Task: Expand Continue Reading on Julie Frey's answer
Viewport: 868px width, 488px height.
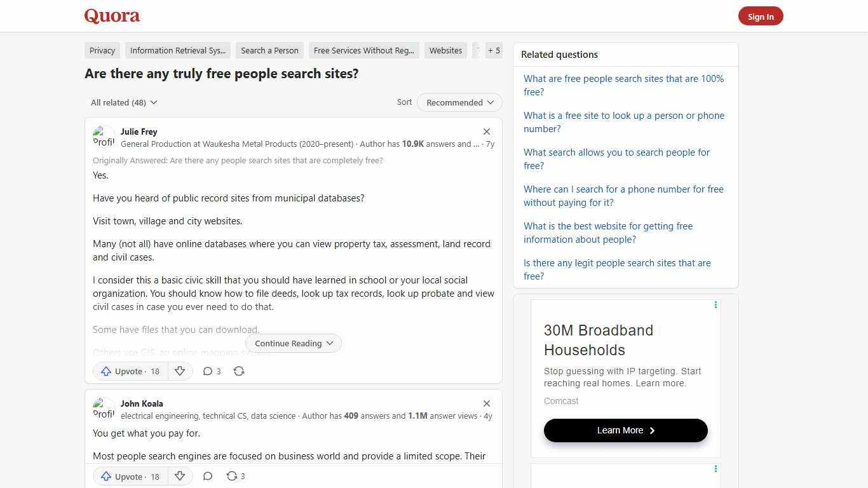Action: (293, 343)
